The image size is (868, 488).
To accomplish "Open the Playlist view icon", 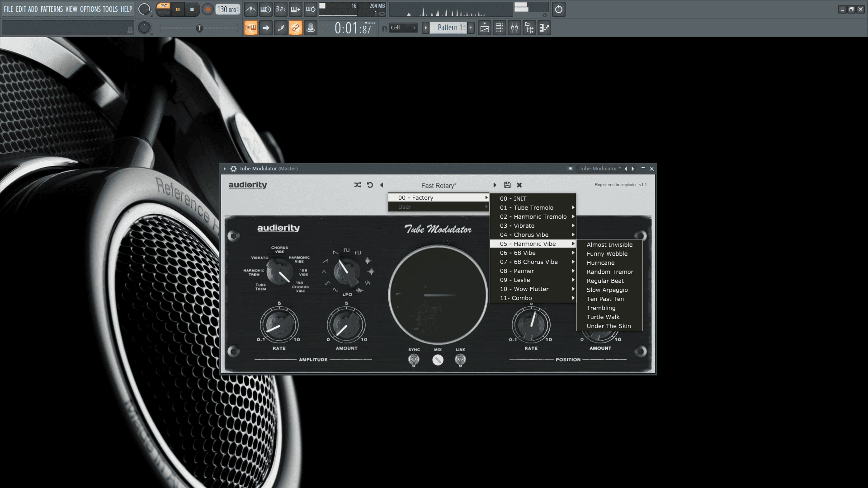I will (485, 28).
